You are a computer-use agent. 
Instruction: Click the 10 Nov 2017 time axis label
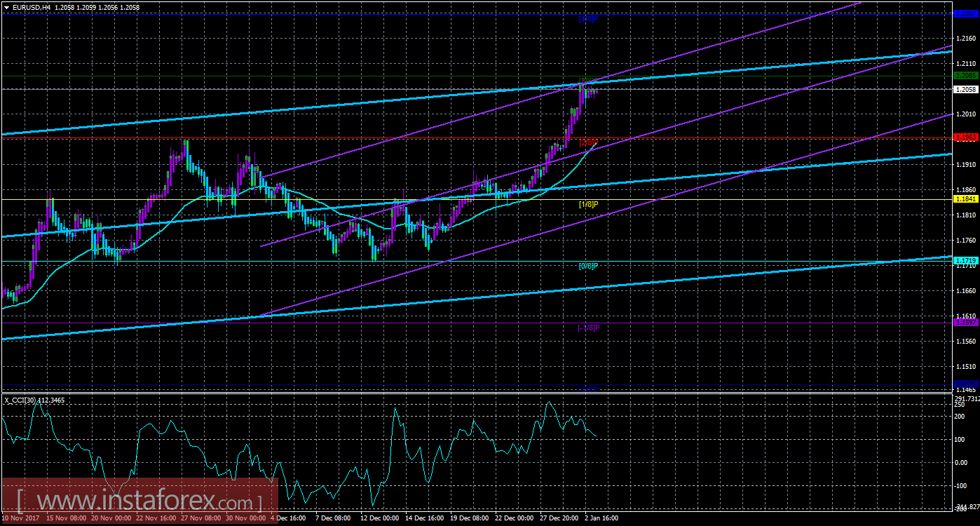click(20, 518)
